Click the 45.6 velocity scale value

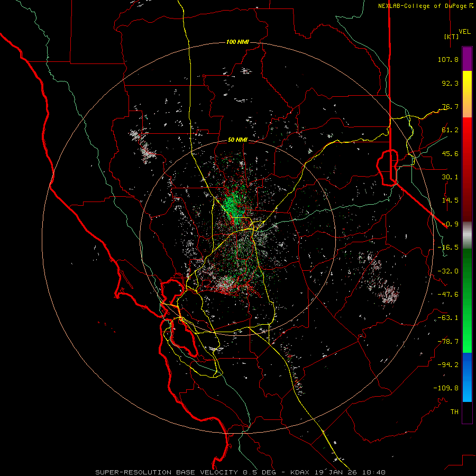click(x=450, y=153)
